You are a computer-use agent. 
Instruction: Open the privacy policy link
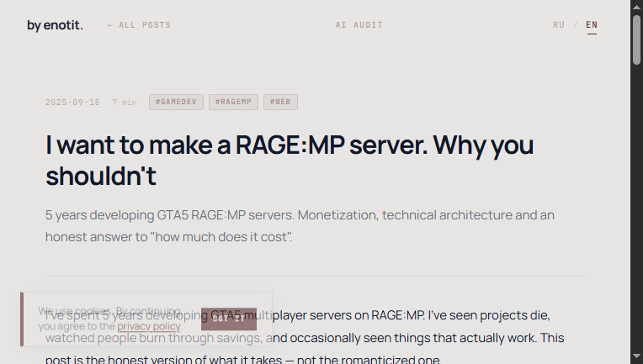coord(149,326)
